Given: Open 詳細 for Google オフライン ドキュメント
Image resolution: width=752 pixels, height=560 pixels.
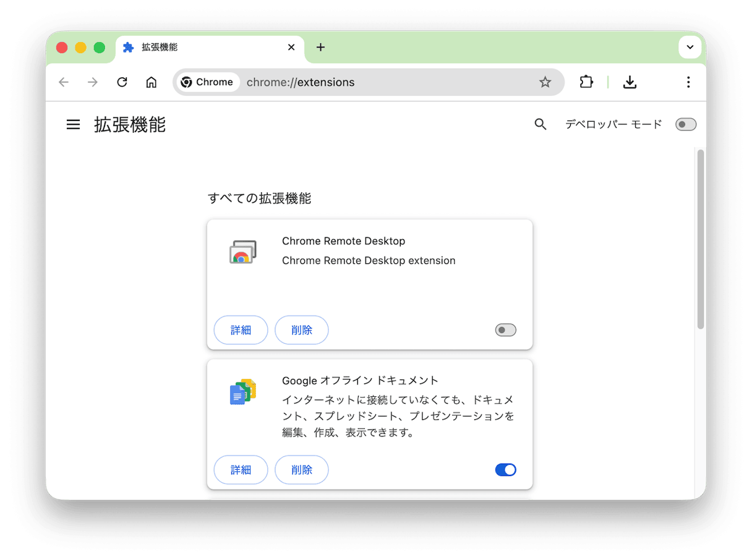Looking at the screenshot, I should pos(241,470).
